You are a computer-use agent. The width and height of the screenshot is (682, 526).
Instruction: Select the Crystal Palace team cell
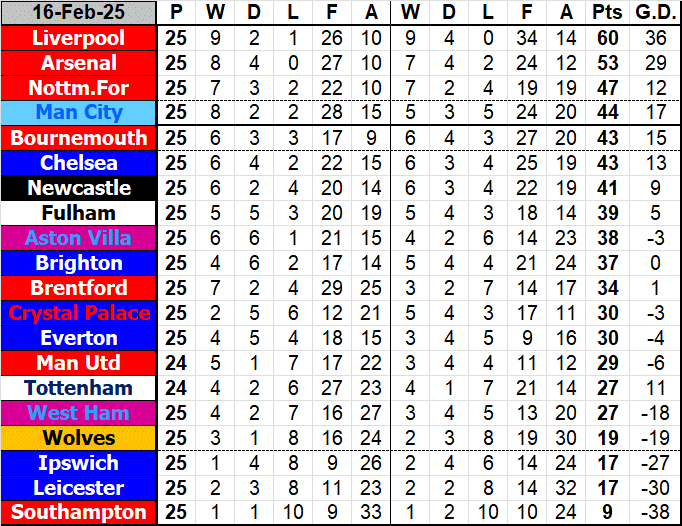79,313
